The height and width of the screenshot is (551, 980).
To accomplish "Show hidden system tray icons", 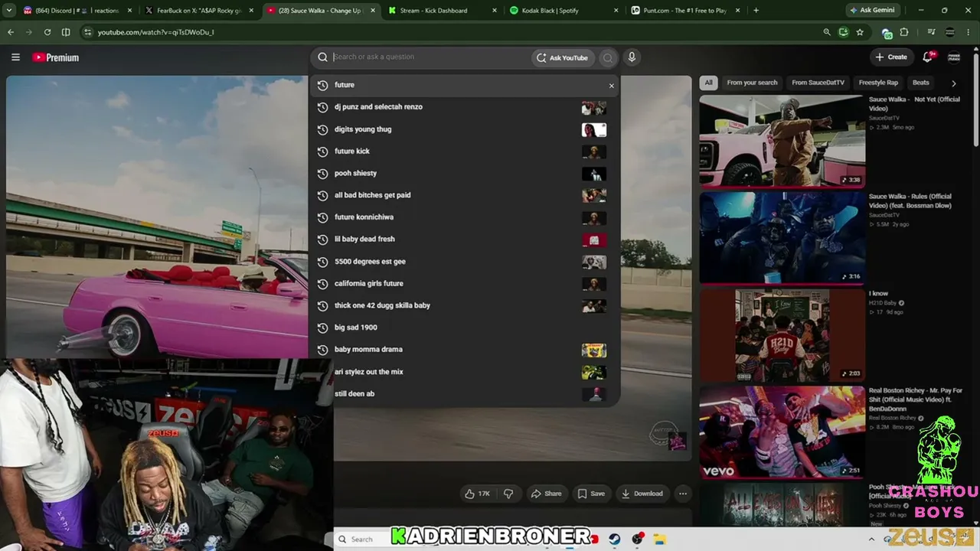I will tap(871, 539).
